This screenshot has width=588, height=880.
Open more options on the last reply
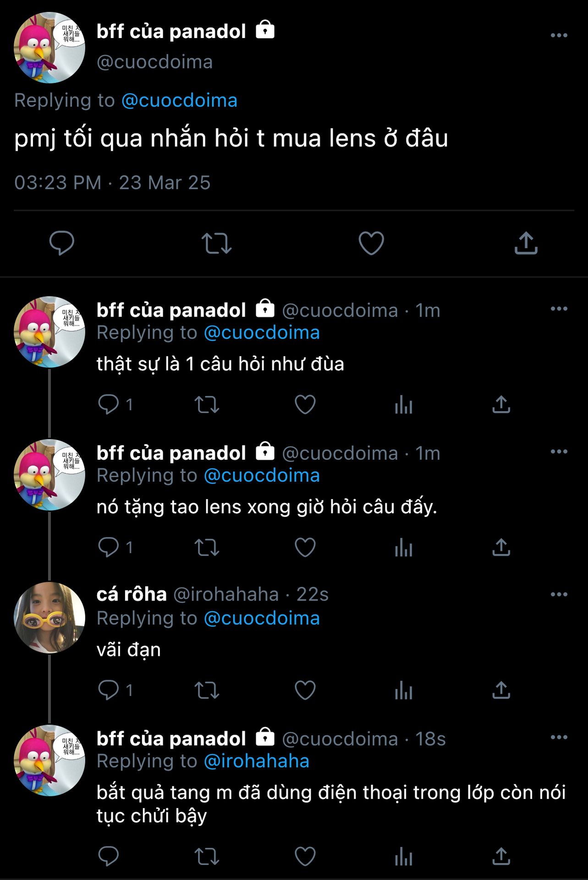559,737
